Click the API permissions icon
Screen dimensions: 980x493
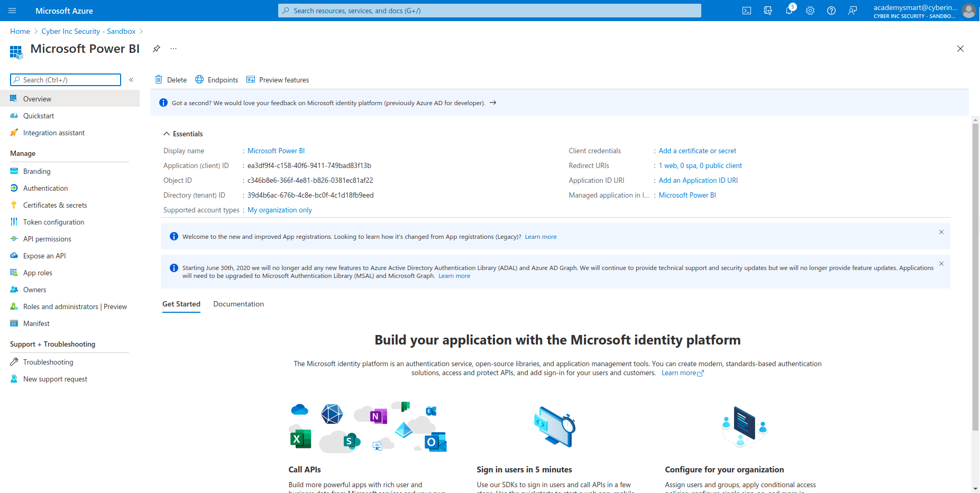(14, 239)
